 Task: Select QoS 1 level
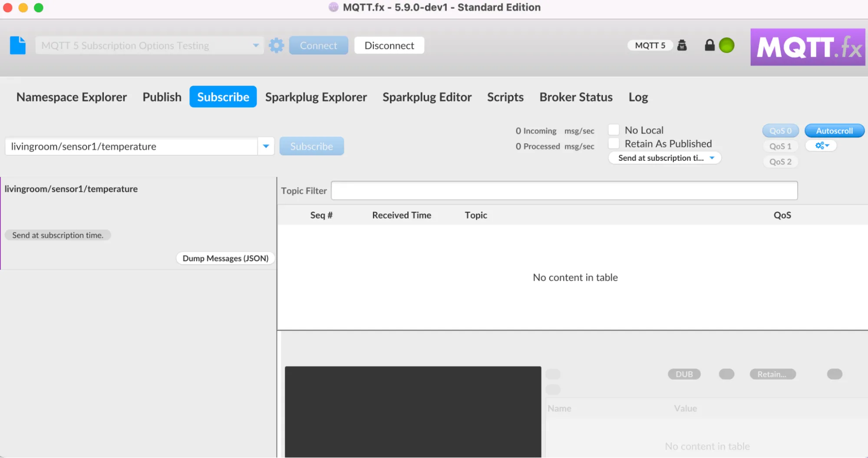[780, 146]
